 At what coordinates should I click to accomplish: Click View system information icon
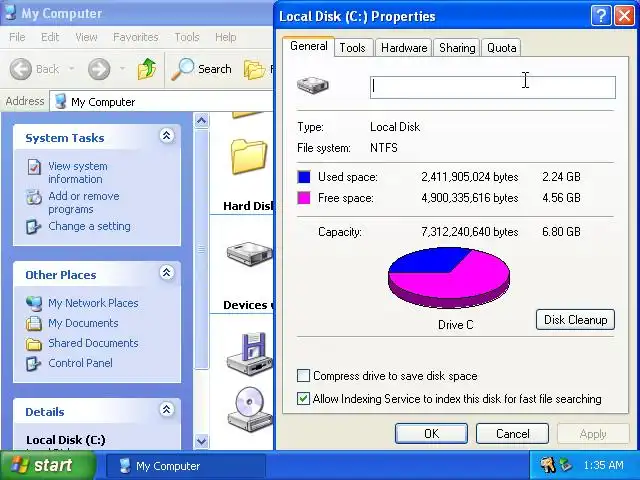point(34,167)
